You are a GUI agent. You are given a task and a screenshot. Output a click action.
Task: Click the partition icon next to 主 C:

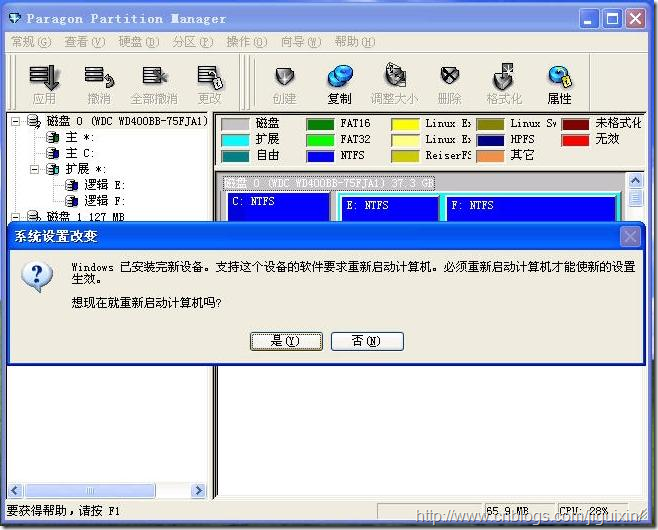tap(52, 153)
